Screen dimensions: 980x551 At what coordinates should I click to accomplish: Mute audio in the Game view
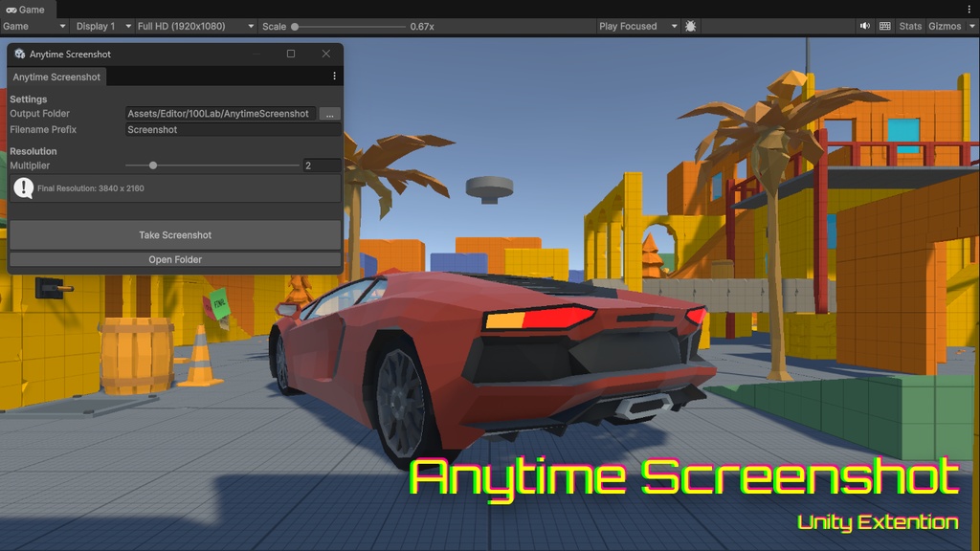[864, 26]
